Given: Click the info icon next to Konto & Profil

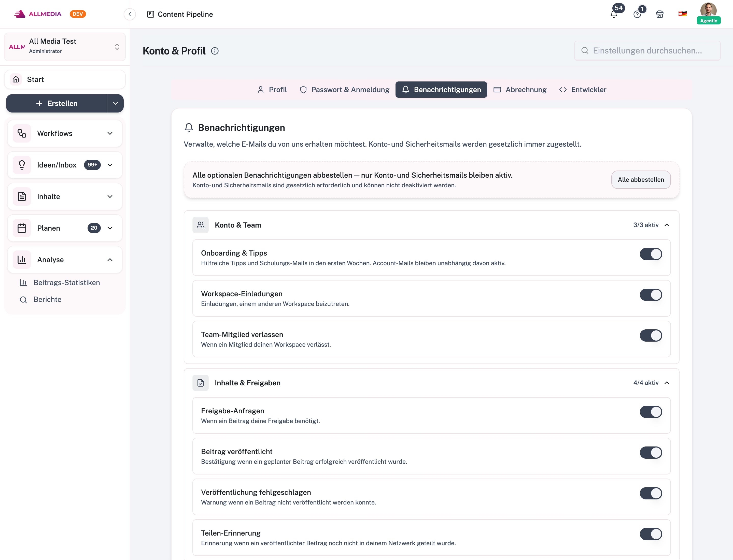Looking at the screenshot, I should point(215,51).
